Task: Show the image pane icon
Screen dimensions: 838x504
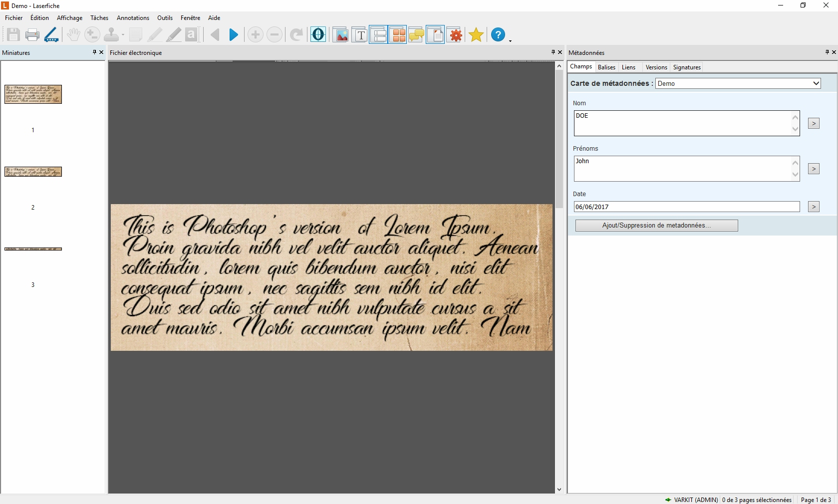Action: 341,35
